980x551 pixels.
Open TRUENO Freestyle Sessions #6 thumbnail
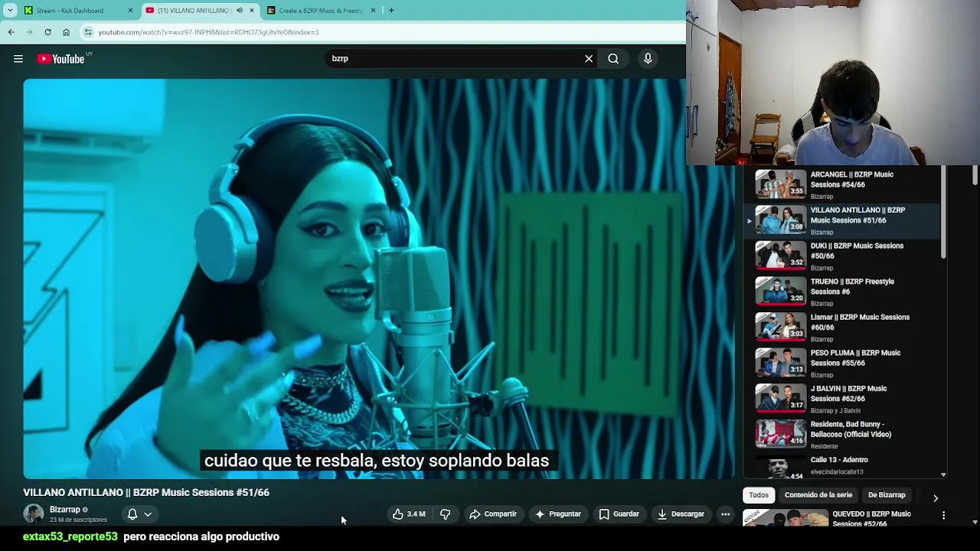tap(781, 291)
